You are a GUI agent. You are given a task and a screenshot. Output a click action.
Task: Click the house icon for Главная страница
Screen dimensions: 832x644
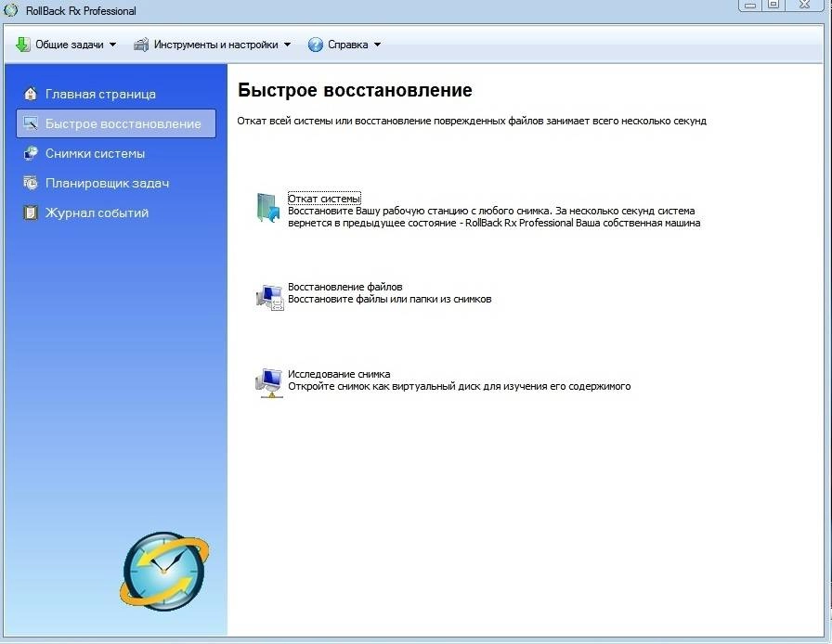[31, 94]
